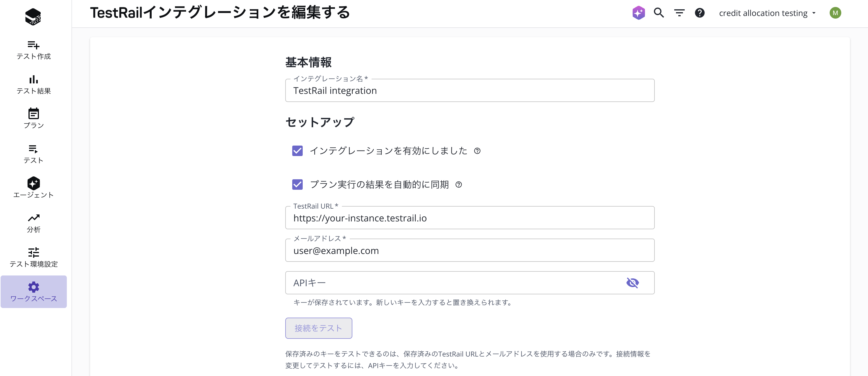Open the purple AI sparkle icon

639,13
